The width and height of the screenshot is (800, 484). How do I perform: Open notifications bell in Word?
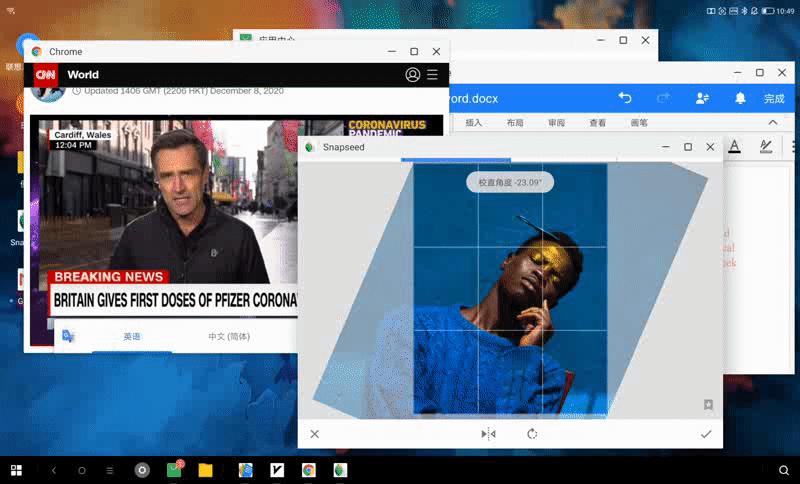coord(740,98)
